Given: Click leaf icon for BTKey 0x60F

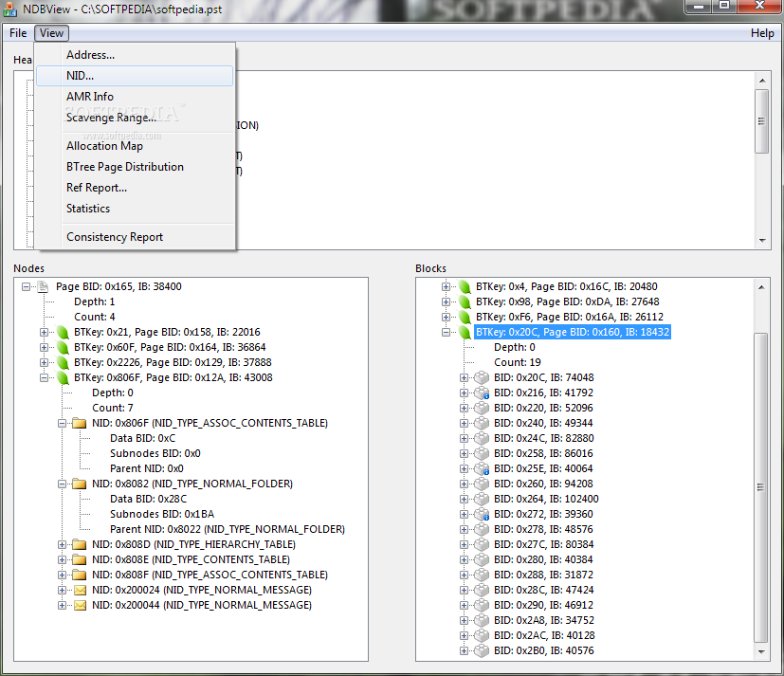Looking at the screenshot, I should [x=63, y=347].
